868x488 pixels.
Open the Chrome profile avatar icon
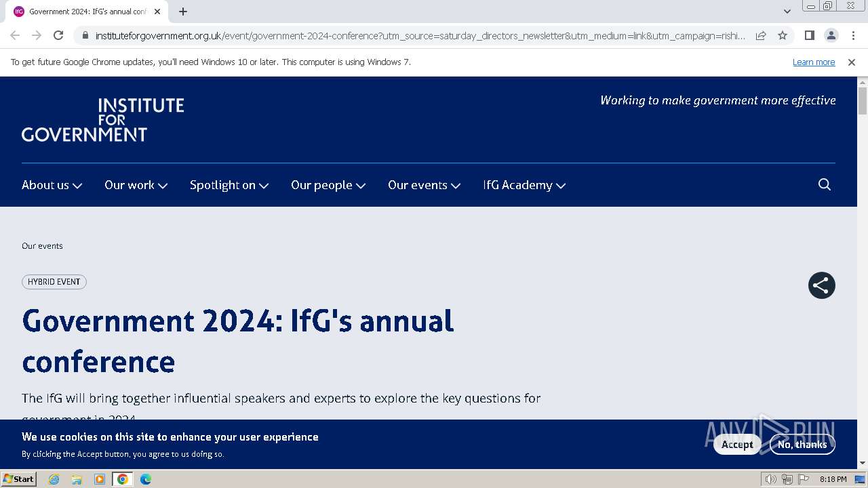click(x=831, y=35)
